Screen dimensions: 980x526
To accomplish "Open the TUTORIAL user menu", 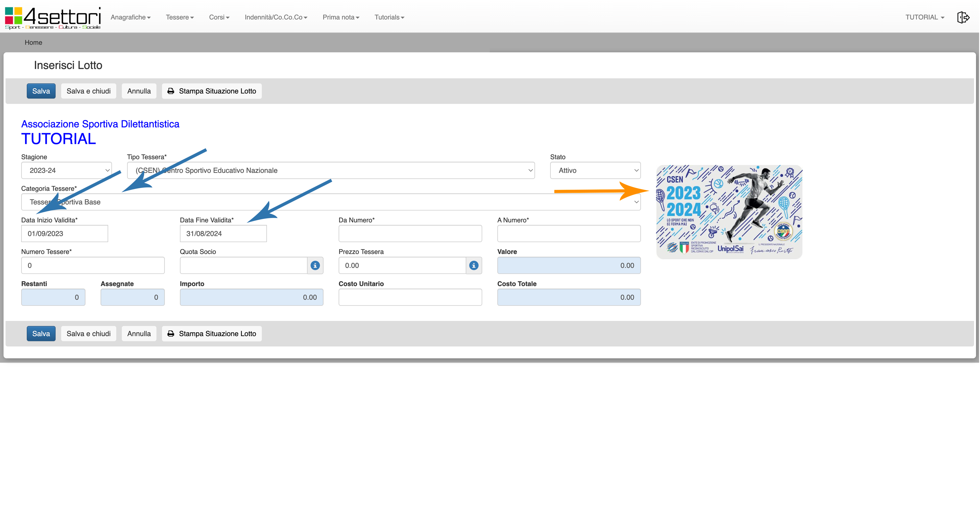I will pyautogui.click(x=924, y=17).
